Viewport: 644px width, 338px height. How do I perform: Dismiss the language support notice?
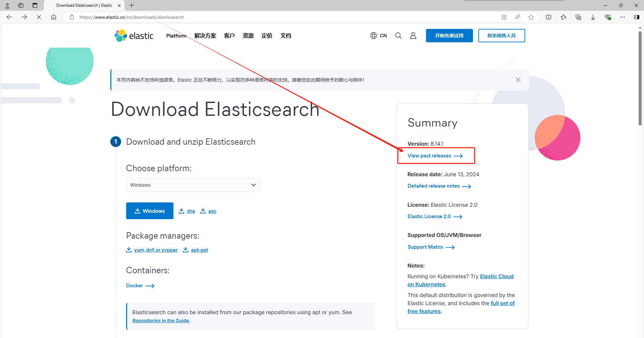(518, 80)
